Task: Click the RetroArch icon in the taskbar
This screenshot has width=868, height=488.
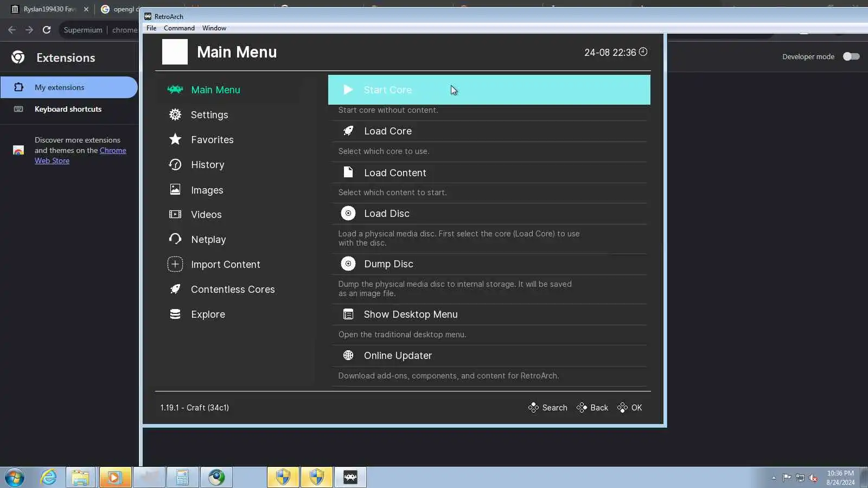Action: coord(350,477)
